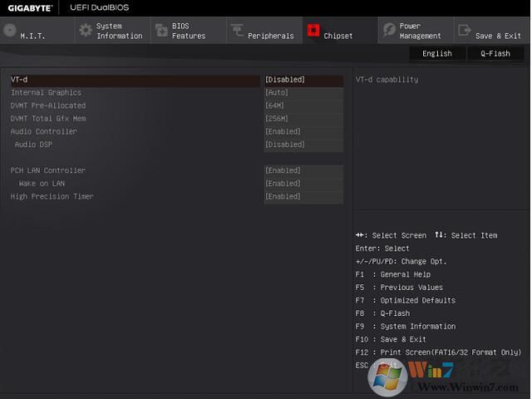This screenshot has height=399, width=532.
Task: Click the System Information gear icon
Action: [x=85, y=31]
